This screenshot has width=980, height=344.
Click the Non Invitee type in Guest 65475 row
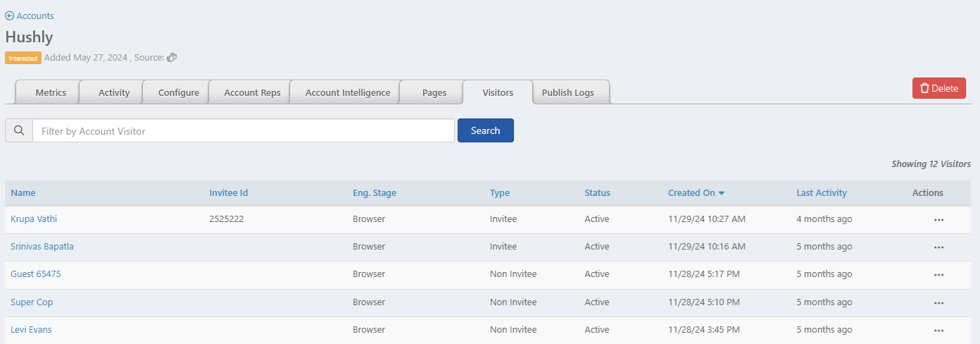point(513,274)
